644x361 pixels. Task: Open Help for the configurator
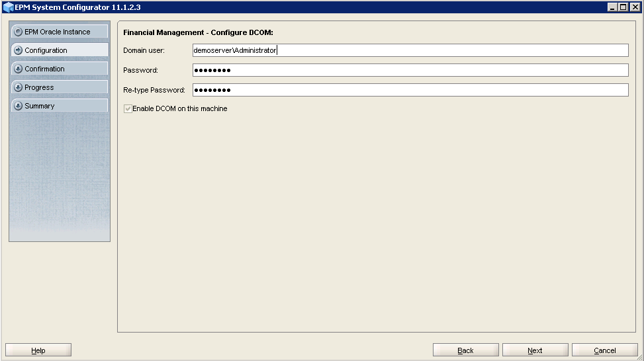pos(38,350)
